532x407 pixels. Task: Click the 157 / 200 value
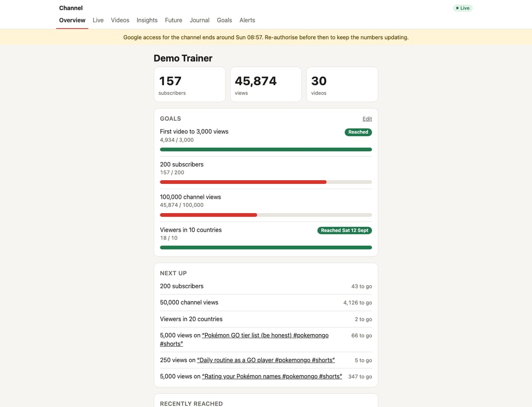(x=172, y=172)
